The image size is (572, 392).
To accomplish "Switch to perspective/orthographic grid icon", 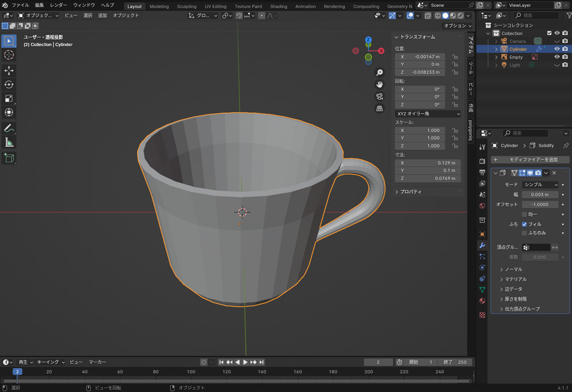I will click(x=379, y=109).
